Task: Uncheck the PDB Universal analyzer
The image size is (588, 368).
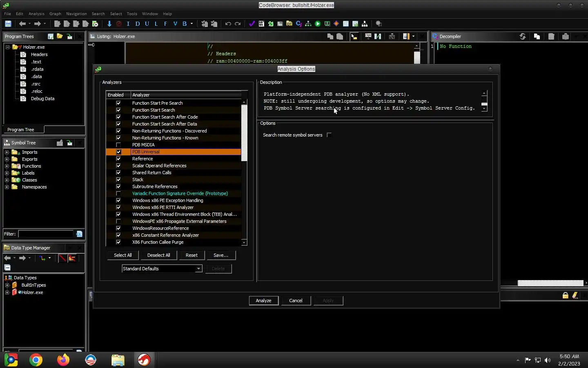Action: [118, 152]
